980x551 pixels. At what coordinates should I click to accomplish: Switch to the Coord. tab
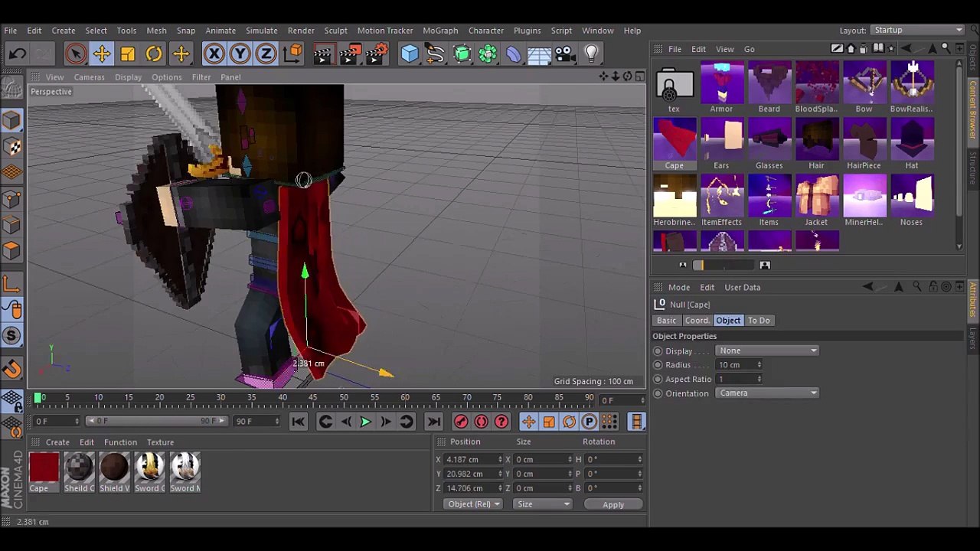[x=697, y=321]
